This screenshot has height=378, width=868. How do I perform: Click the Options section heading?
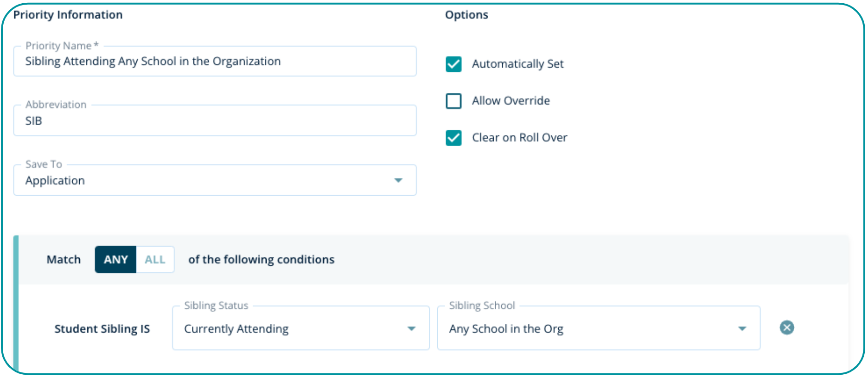(466, 15)
